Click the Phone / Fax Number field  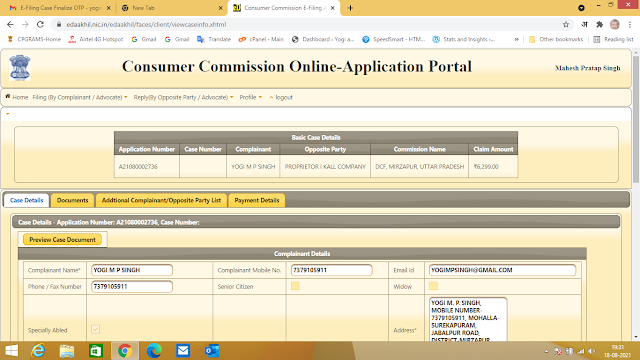coord(131,287)
